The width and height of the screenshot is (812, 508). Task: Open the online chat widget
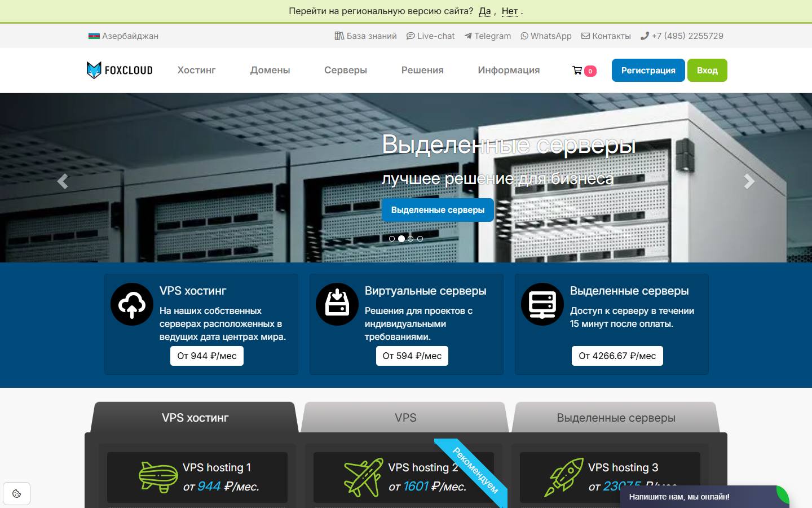tap(704, 497)
